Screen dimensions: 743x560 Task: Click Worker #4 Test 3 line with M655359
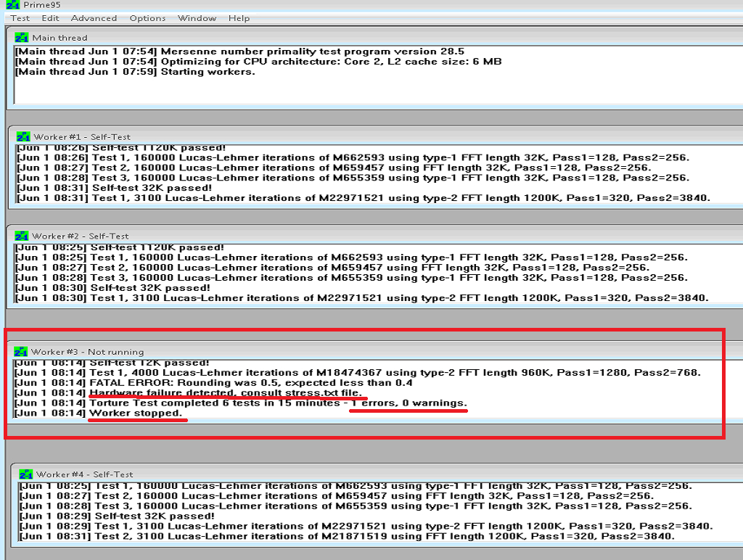point(356,506)
